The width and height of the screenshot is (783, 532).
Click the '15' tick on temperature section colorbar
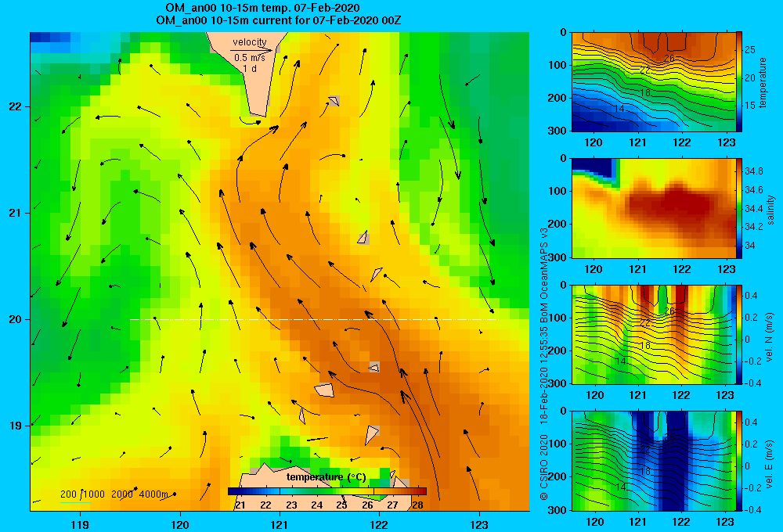pos(750,106)
